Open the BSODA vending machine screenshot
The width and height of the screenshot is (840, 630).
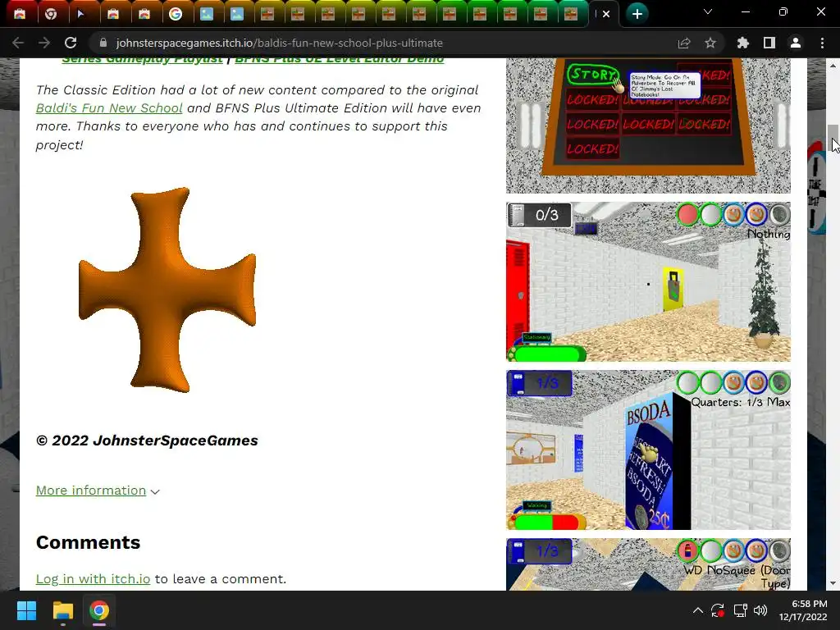click(x=648, y=450)
